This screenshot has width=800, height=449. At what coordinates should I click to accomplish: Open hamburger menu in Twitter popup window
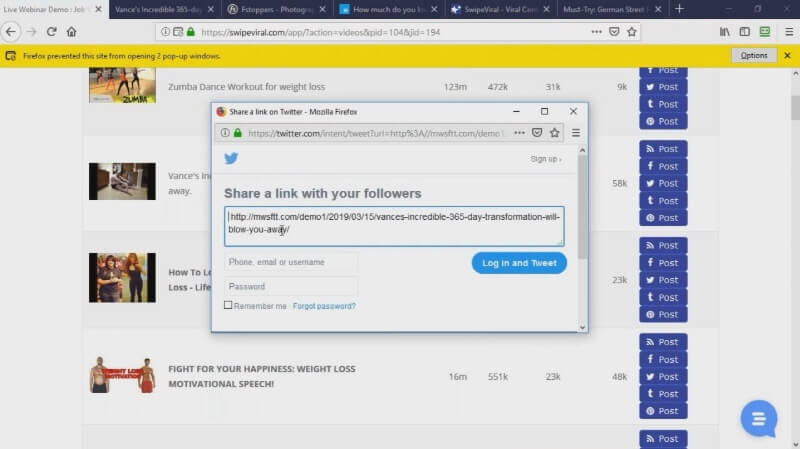point(576,133)
